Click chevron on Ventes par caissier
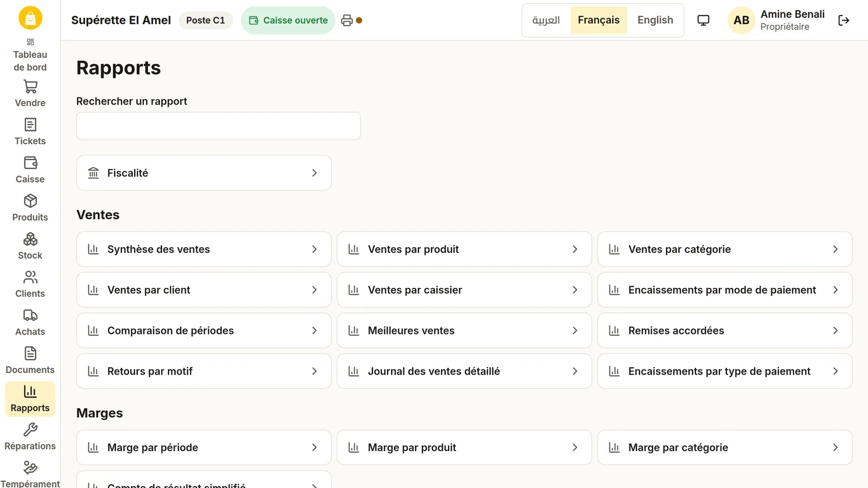 coord(575,290)
